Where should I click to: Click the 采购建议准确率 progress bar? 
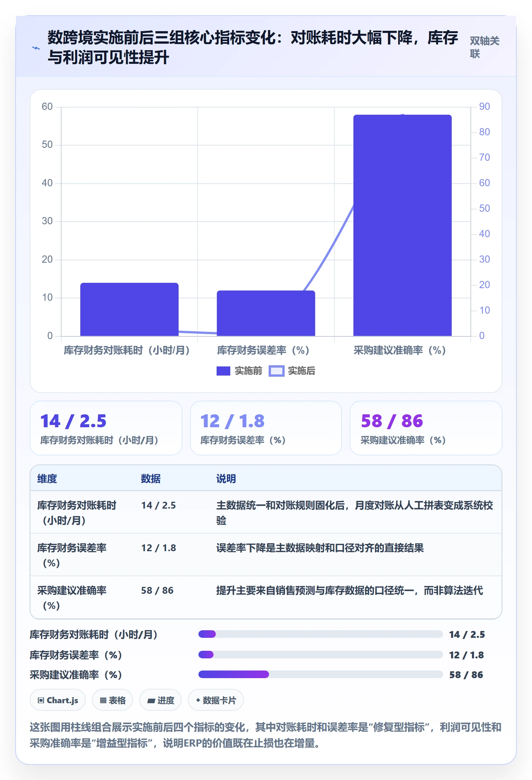[321, 674]
